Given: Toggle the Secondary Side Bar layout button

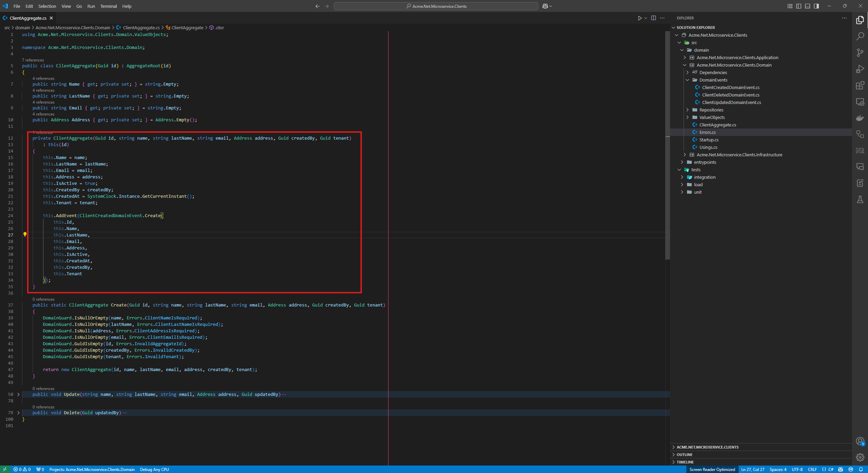Looking at the screenshot, I should pos(816,6).
